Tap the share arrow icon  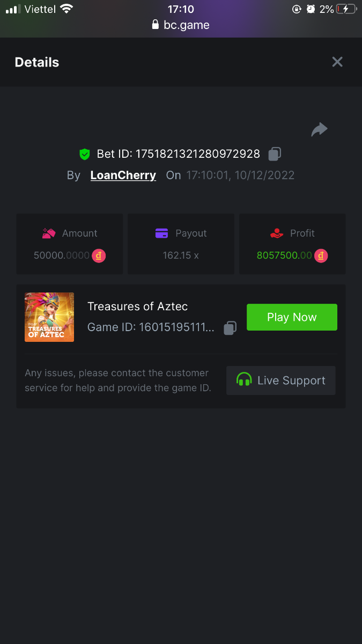[x=319, y=129]
